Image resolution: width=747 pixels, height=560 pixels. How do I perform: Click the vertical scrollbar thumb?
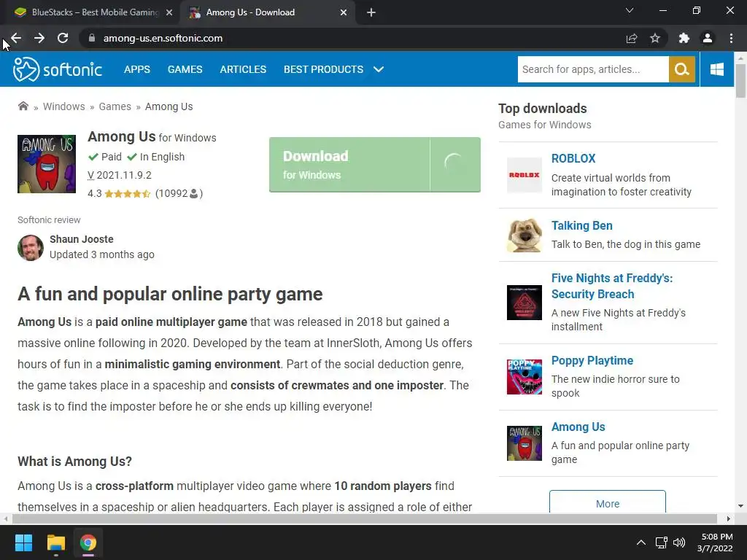click(740, 80)
